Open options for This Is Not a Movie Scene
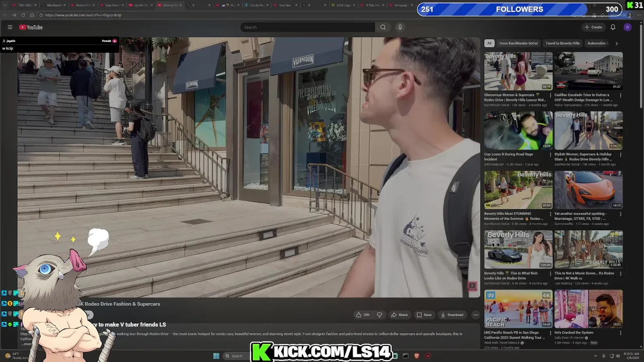The width and height of the screenshot is (644, 362). 620,274
